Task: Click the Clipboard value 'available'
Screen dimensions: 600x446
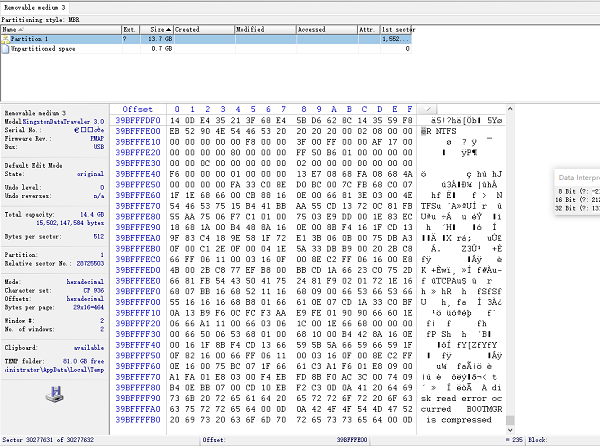Action: coord(89,347)
